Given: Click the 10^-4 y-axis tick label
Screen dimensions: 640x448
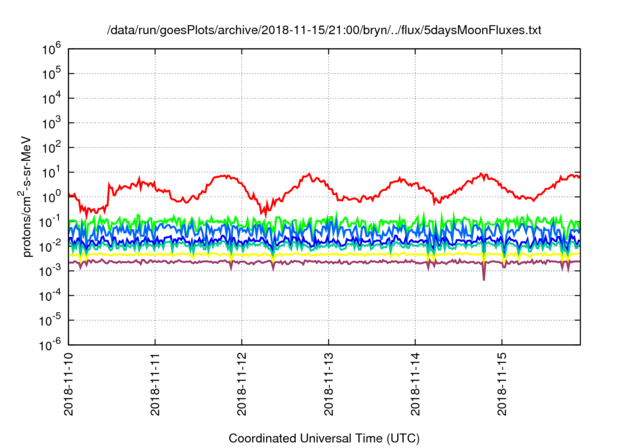Looking at the screenshot, I should (x=50, y=296).
